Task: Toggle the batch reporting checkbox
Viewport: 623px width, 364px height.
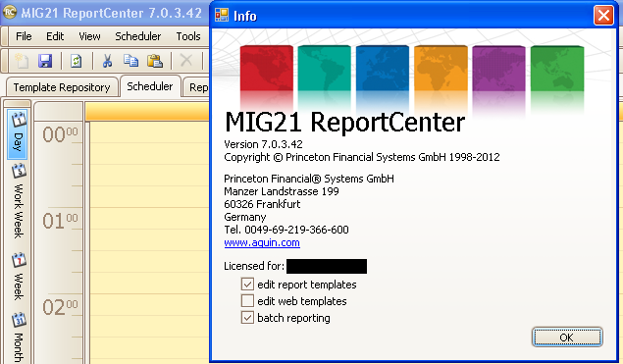Action: tap(247, 318)
